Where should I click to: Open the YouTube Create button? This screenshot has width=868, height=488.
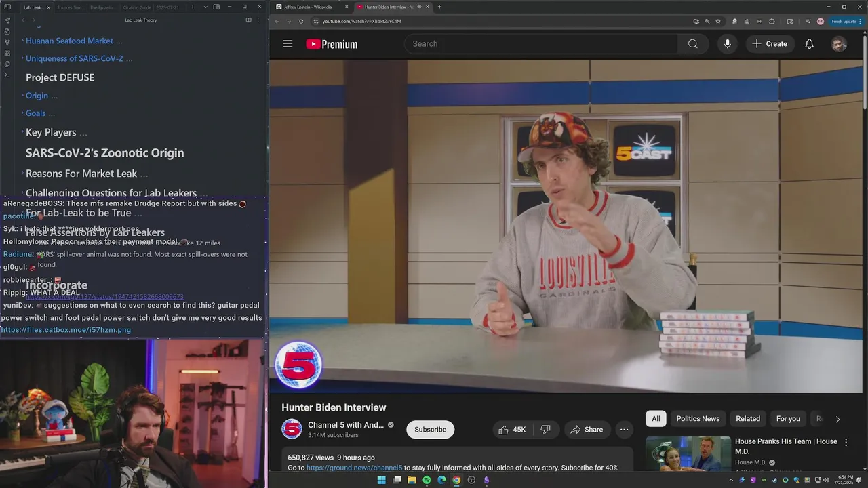tap(770, 44)
